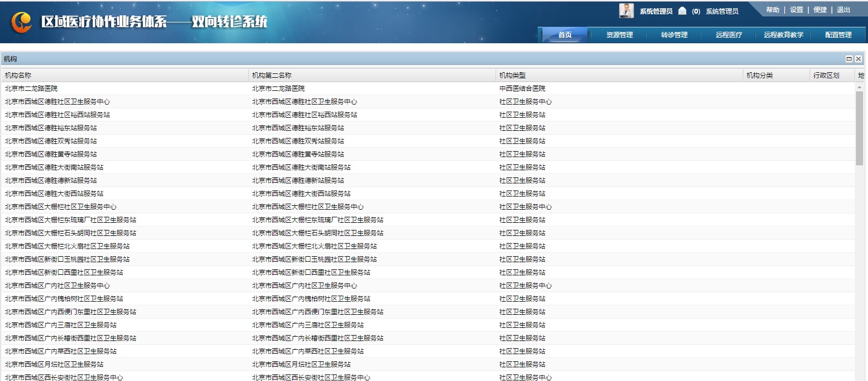Sort by 机构名称 column header

[x=18, y=76]
